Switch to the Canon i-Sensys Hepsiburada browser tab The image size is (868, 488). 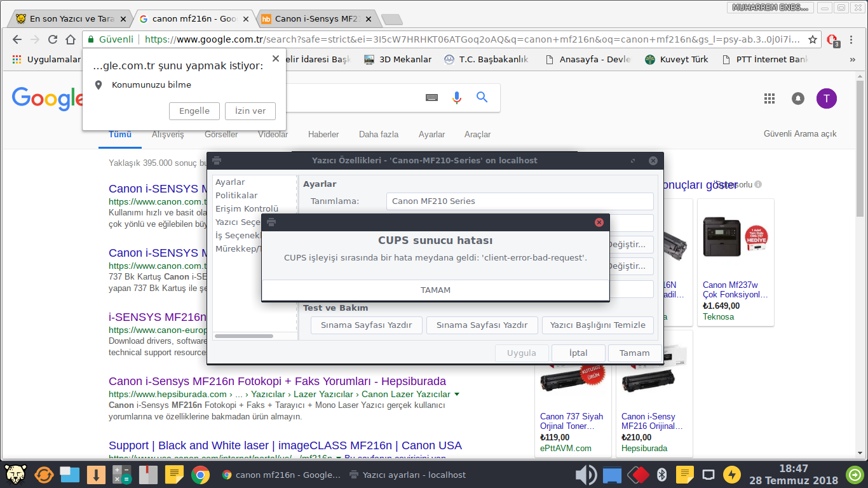click(315, 19)
